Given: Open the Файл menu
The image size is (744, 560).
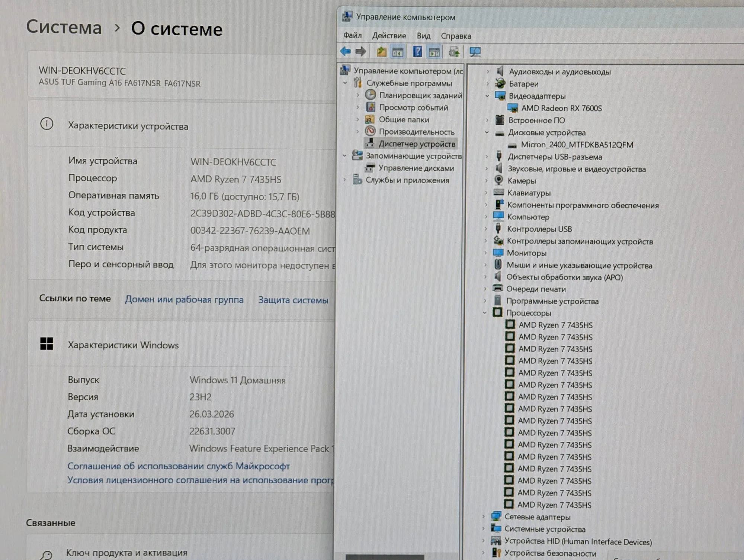Looking at the screenshot, I should pyautogui.click(x=352, y=35).
